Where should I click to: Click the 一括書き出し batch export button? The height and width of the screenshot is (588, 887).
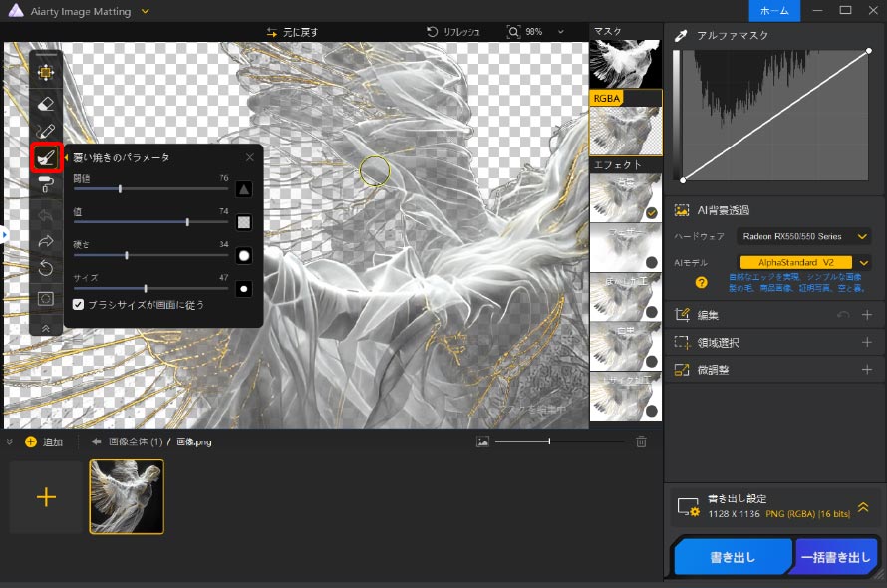(x=836, y=558)
